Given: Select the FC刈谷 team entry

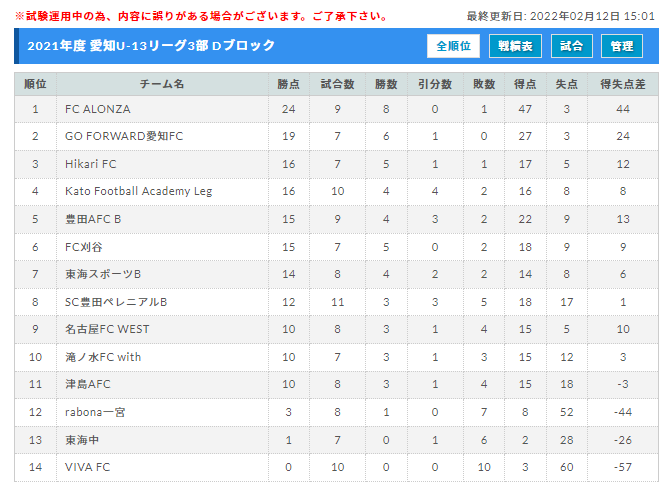Looking at the screenshot, I should click(x=84, y=247).
